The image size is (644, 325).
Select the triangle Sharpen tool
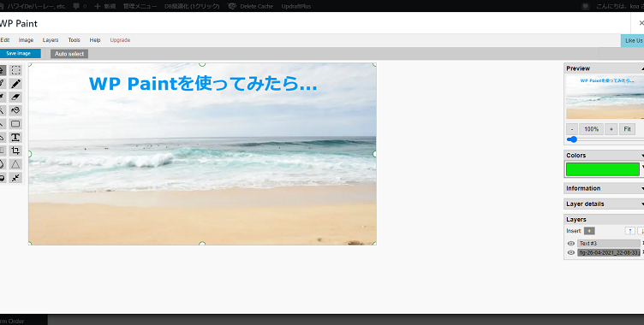click(15, 164)
